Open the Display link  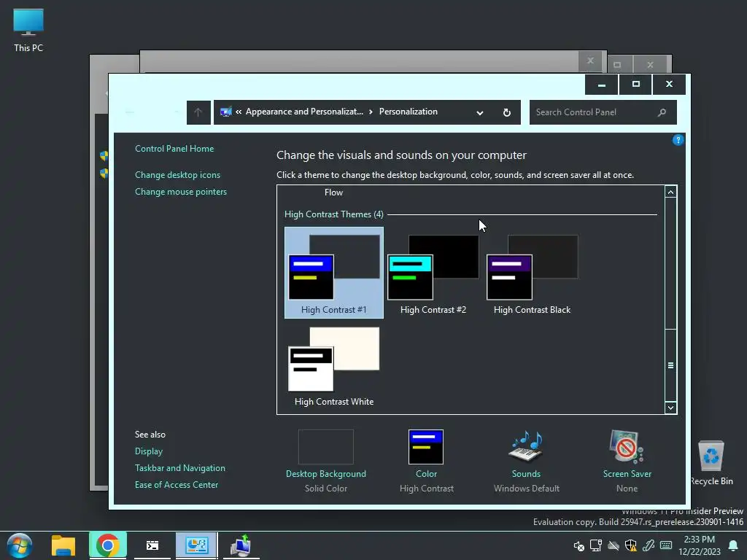(x=149, y=451)
